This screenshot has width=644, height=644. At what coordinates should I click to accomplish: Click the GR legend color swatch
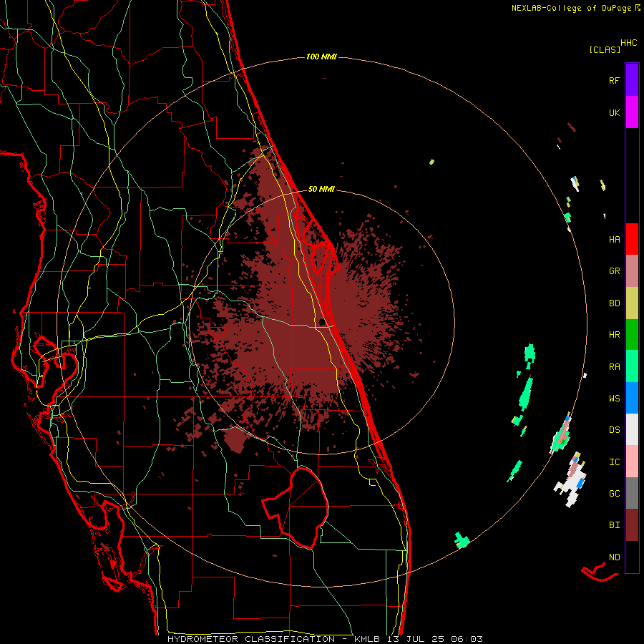click(632, 271)
